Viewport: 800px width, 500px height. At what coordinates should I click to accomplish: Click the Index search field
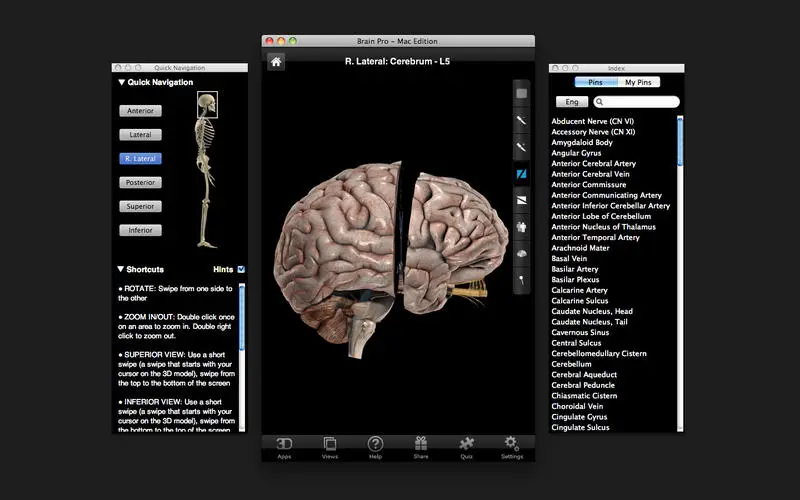(637, 102)
